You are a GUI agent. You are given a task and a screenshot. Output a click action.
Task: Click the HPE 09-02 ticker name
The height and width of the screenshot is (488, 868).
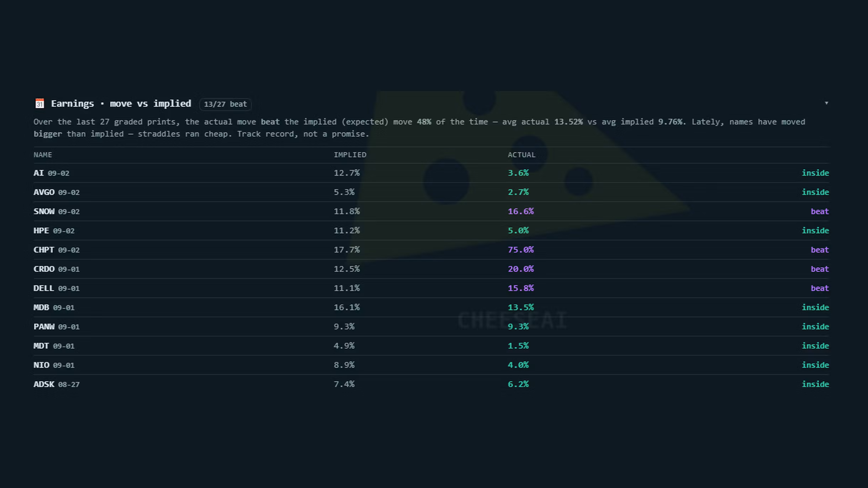[54, 231]
